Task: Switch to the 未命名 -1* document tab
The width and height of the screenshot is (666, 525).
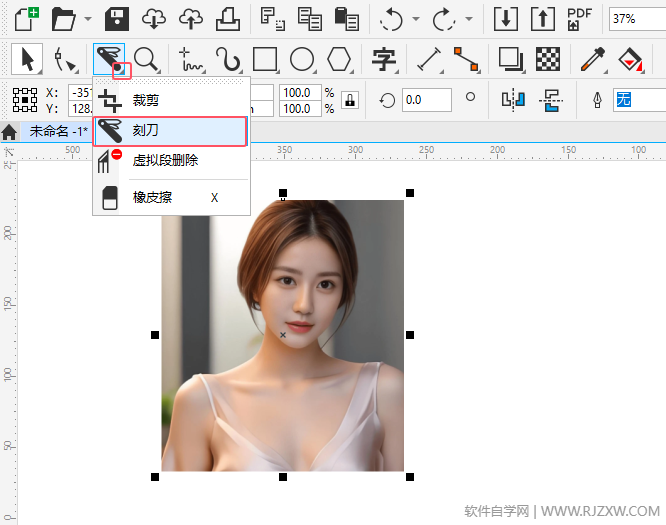Action: [x=58, y=131]
